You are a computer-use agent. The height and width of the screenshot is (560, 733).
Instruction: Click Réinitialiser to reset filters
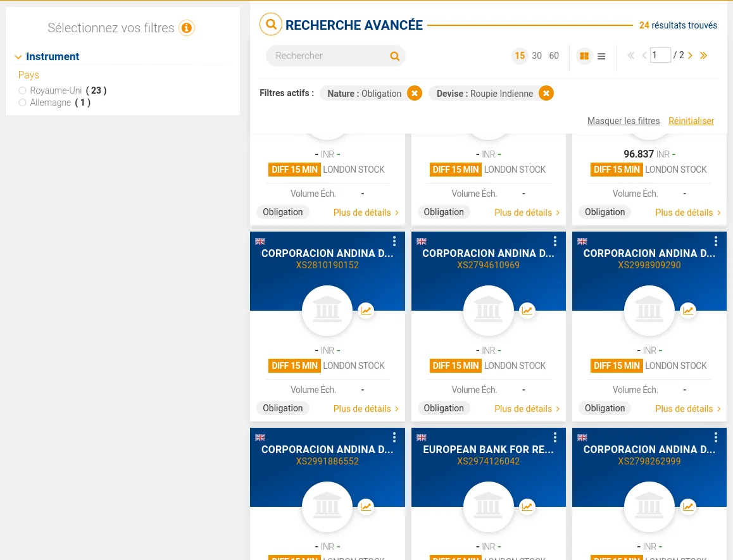point(691,121)
